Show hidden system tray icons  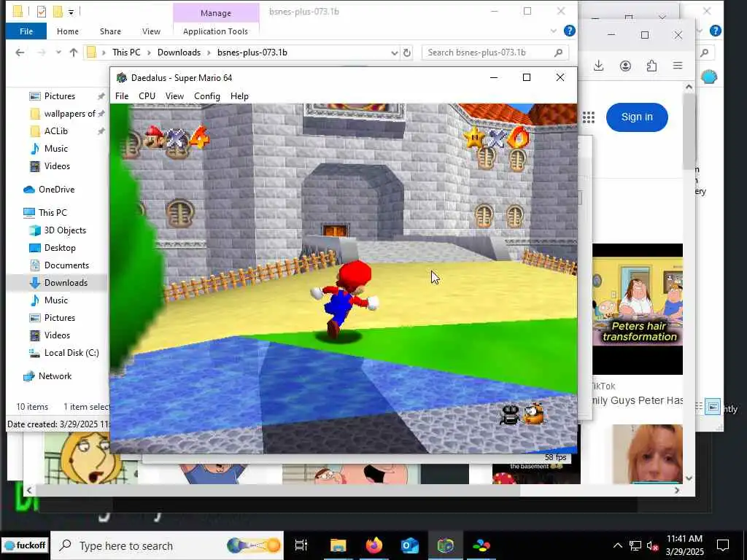point(617,545)
